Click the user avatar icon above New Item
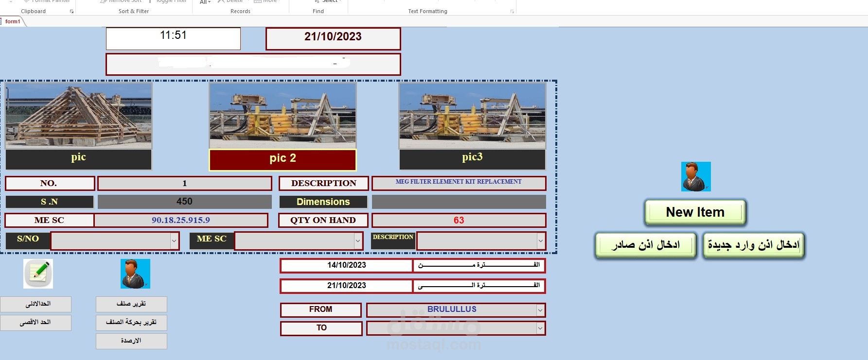Screen dimensions: 868x360 [696, 176]
